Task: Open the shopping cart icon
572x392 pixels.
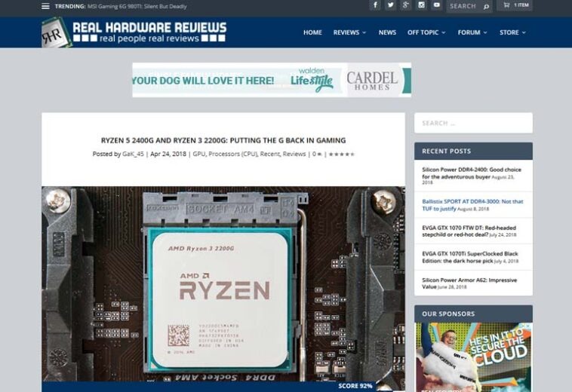Action: 506,5
